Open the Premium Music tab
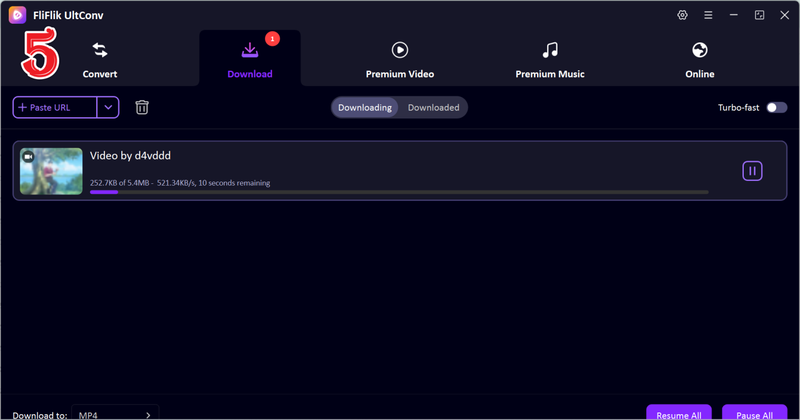 tap(549, 60)
